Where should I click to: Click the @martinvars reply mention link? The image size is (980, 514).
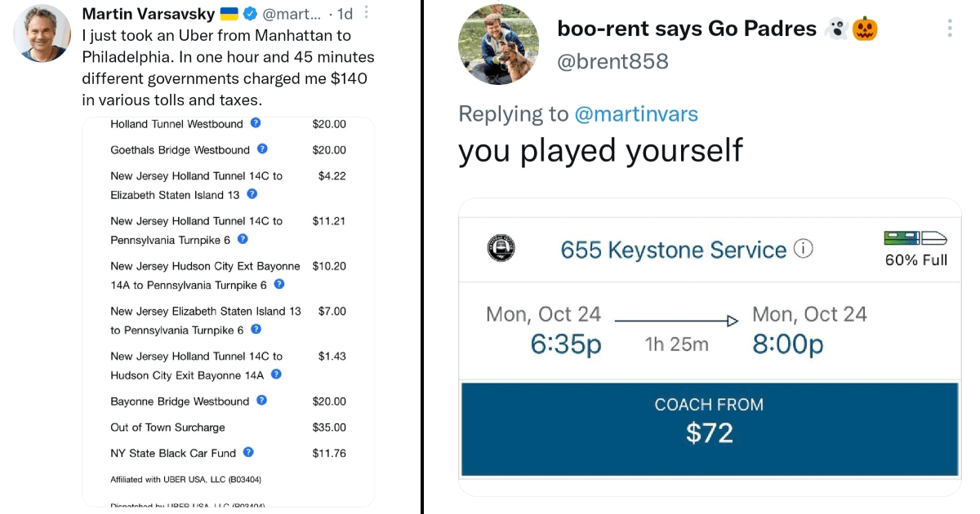(x=636, y=113)
